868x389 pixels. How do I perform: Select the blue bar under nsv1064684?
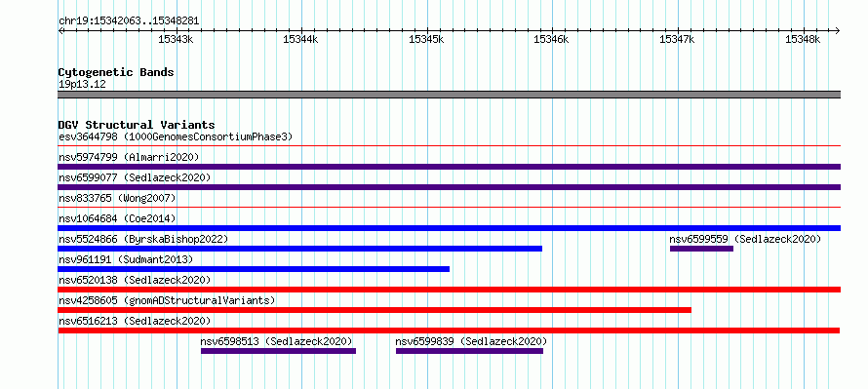click(449, 228)
